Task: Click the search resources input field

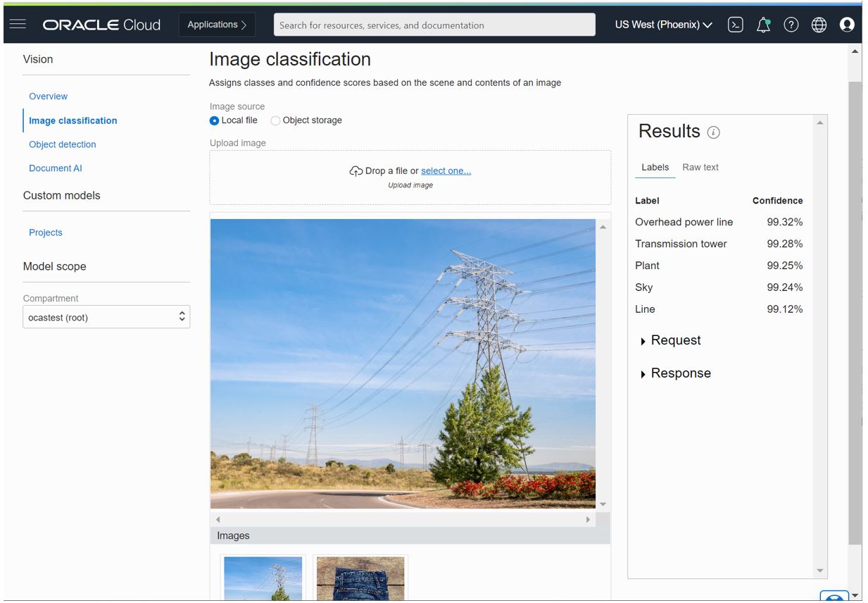Action: [434, 25]
